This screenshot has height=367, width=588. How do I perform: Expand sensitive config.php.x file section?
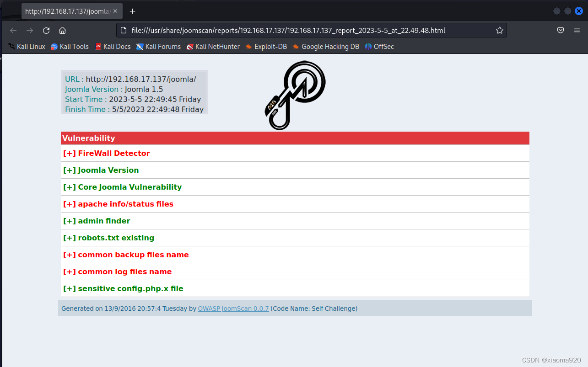click(295, 288)
